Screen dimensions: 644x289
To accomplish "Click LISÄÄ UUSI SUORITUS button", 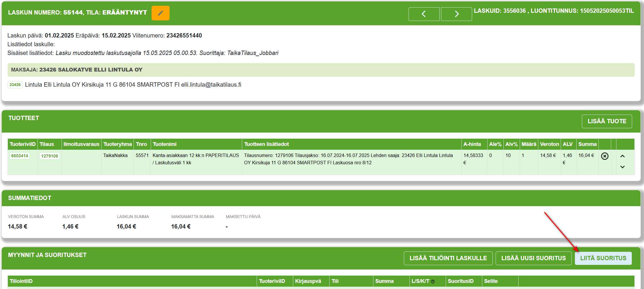I will click(x=533, y=258).
